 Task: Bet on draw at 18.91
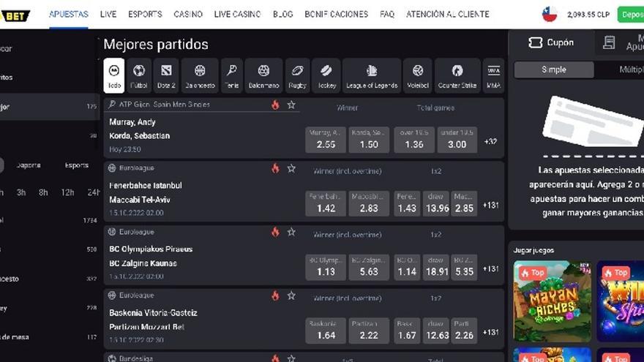point(437,267)
